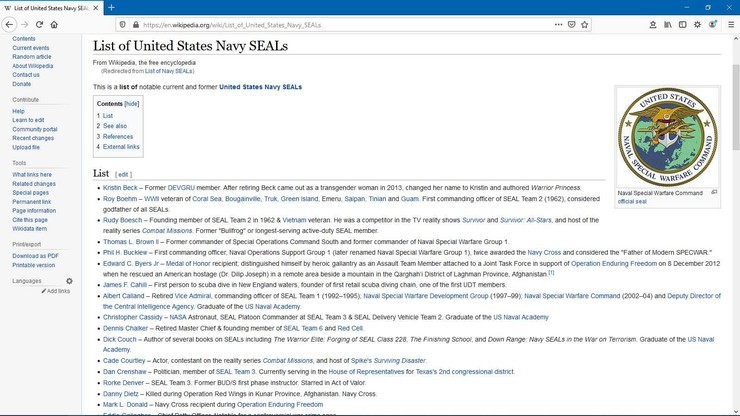Click the edit link beside List heading

click(123, 174)
